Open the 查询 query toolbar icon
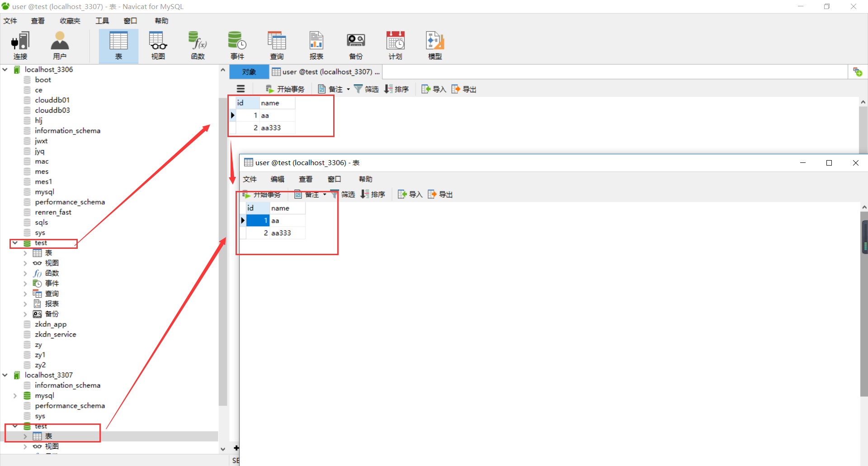The height and width of the screenshot is (466, 868). pos(277,46)
